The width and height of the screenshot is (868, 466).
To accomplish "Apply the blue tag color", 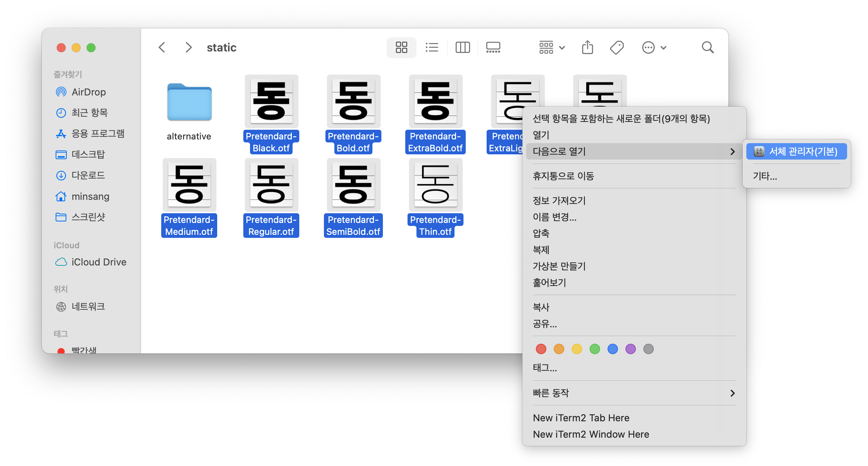I will [x=612, y=349].
